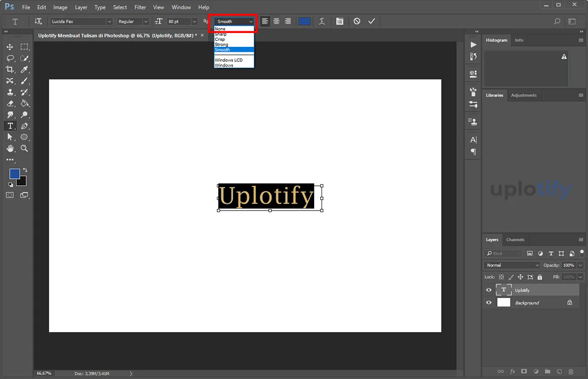Select the Quick Selection tool
The width and height of the screenshot is (588, 379).
24,58
